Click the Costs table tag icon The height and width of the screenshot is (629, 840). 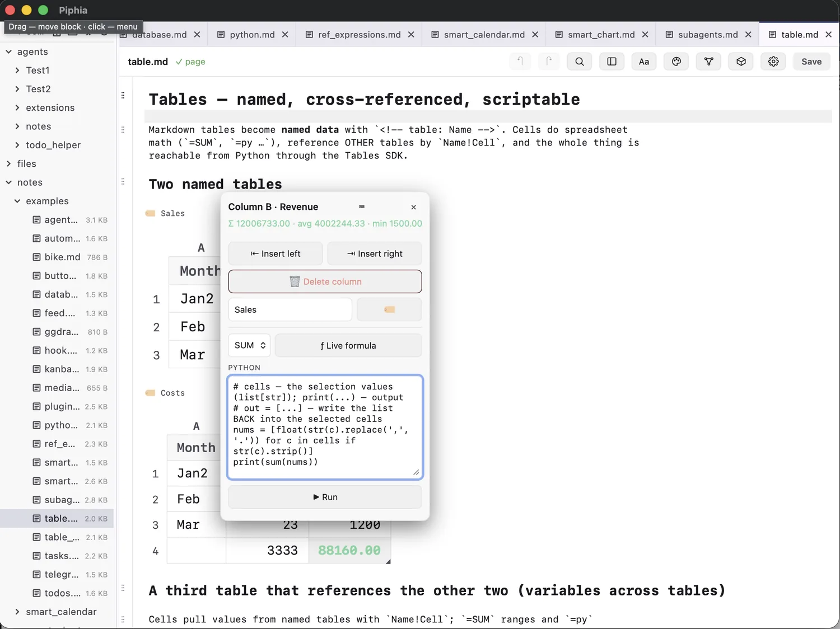(x=150, y=393)
